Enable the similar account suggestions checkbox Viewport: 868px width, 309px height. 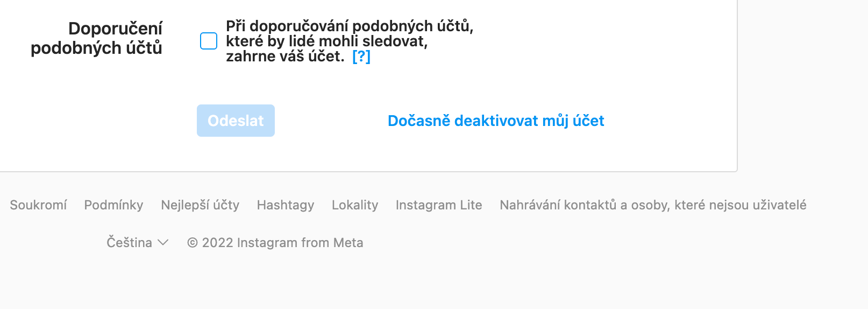point(209,41)
